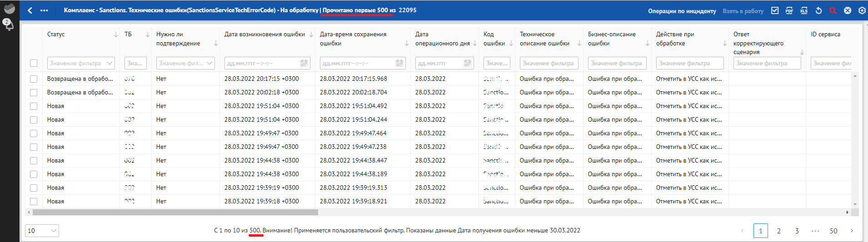
Task: Click the refresh arrow icon in header
Action: (818, 10)
